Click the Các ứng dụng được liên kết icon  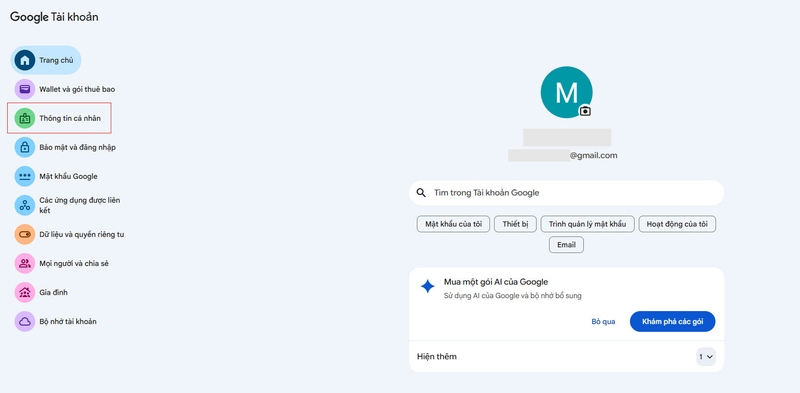pyautogui.click(x=24, y=205)
